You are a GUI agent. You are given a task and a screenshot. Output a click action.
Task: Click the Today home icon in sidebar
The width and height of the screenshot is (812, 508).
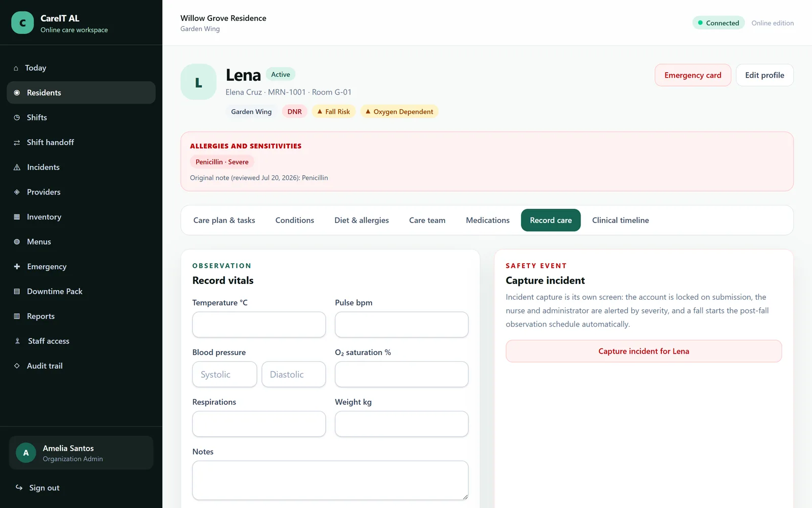(x=16, y=68)
